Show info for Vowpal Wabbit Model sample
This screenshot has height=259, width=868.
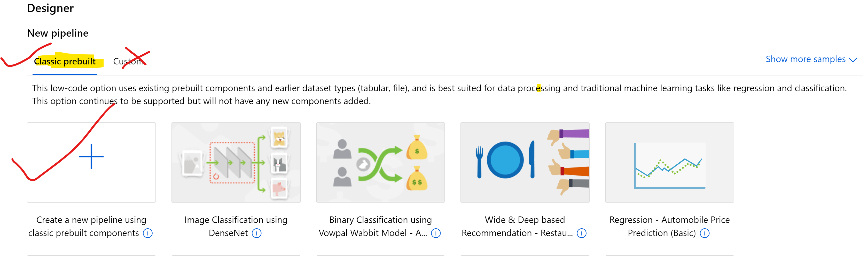[436, 233]
